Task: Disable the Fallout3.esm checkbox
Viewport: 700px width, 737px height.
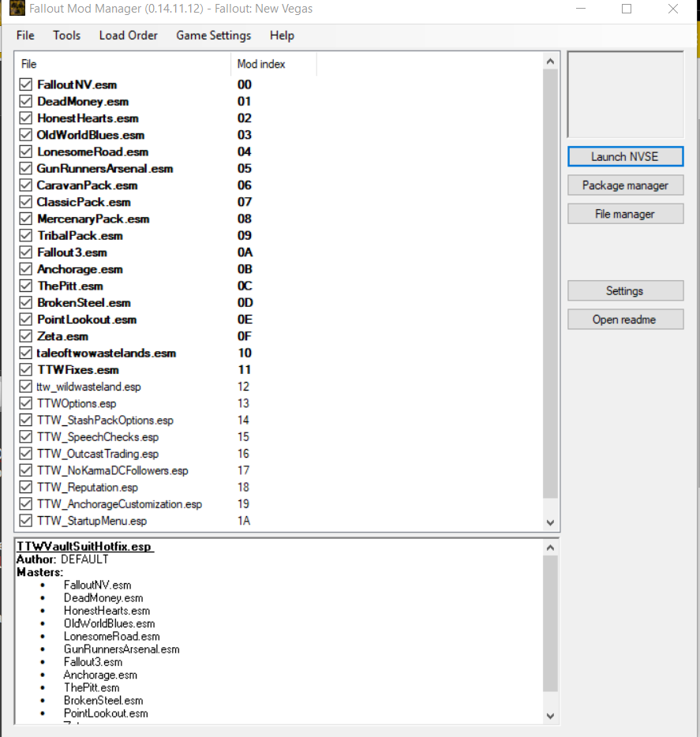Action: [x=26, y=253]
